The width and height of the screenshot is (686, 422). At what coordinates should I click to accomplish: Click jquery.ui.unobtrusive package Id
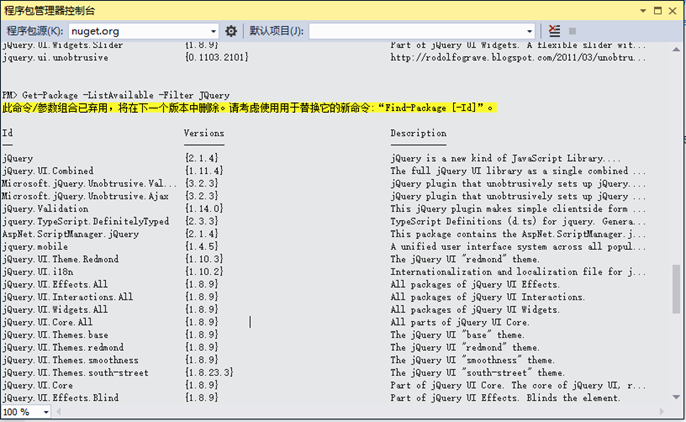[x=55, y=58]
